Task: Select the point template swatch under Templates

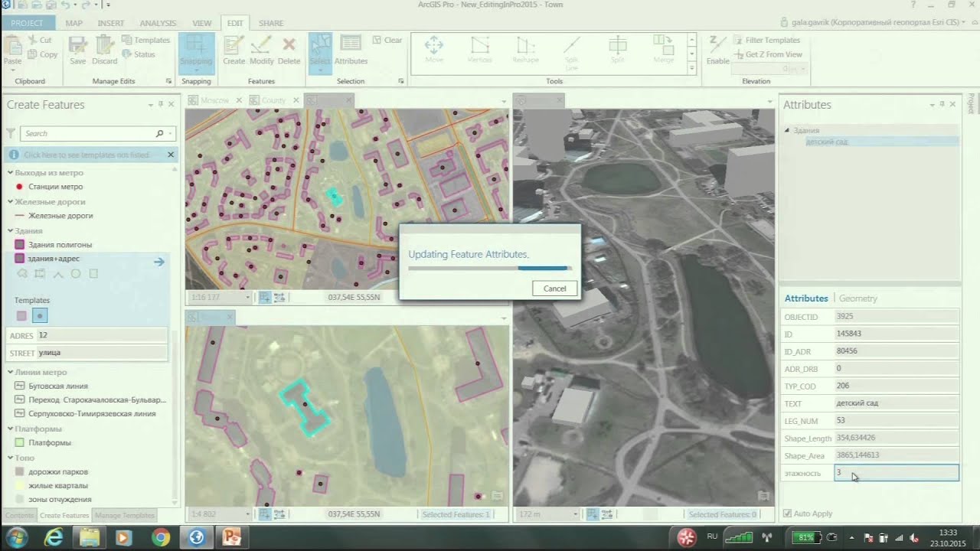Action: tap(41, 315)
